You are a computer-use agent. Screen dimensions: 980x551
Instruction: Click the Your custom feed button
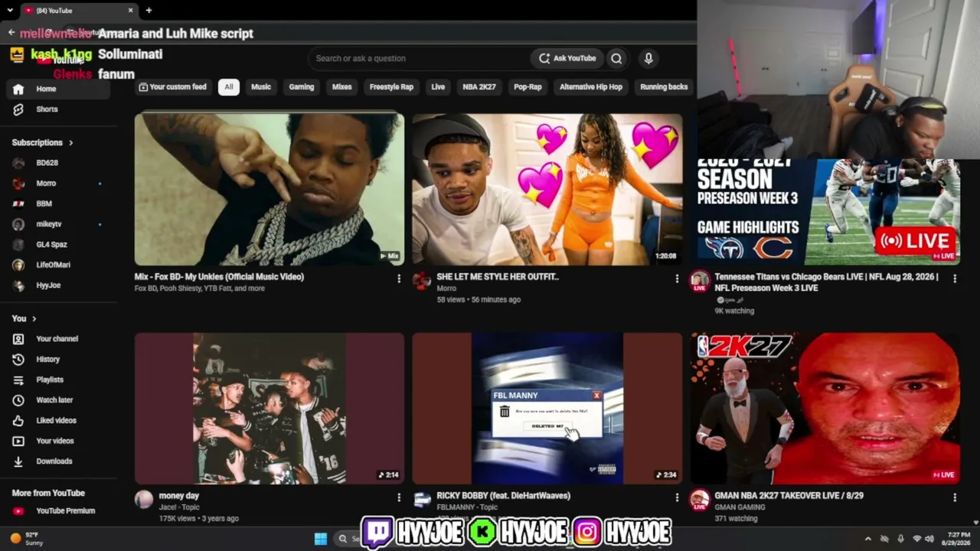click(173, 87)
